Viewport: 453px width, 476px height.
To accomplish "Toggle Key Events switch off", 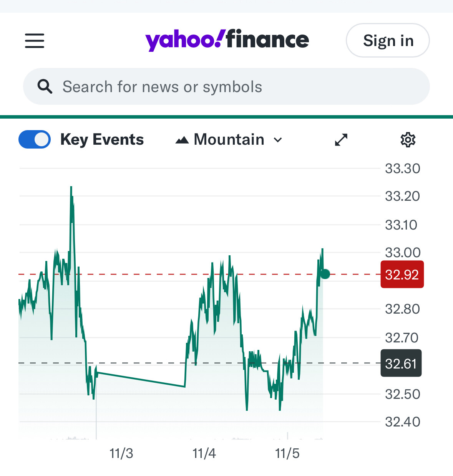I will coord(35,139).
